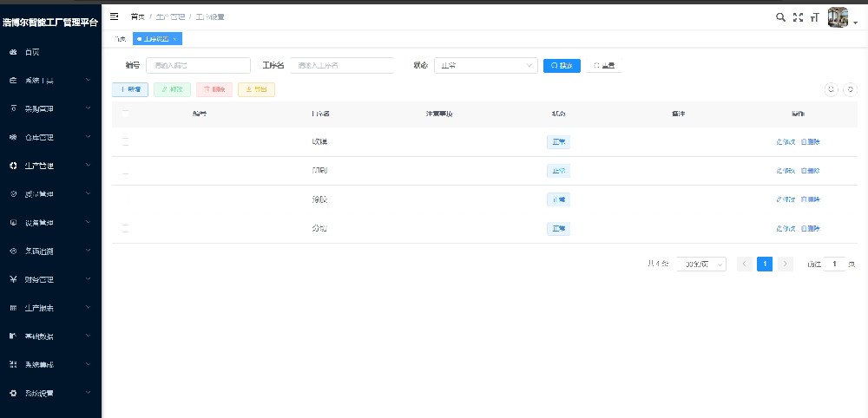This screenshot has width=868, height=418.
Task: Go to the next page with the right arrow
Action: coord(785,265)
